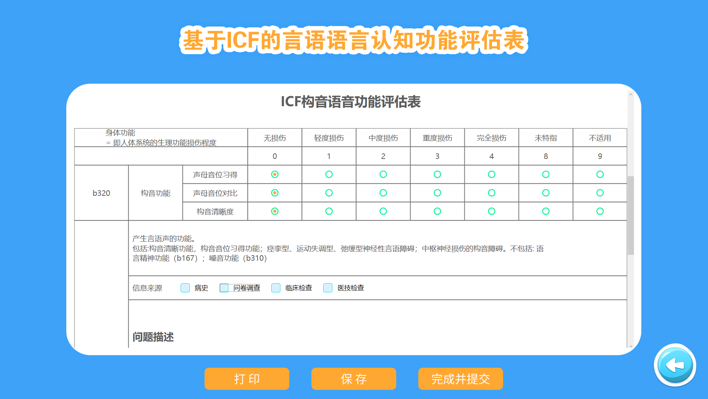Select 重度损伤 for 构音清晰度 row
The height and width of the screenshot is (399, 708).
437,211
